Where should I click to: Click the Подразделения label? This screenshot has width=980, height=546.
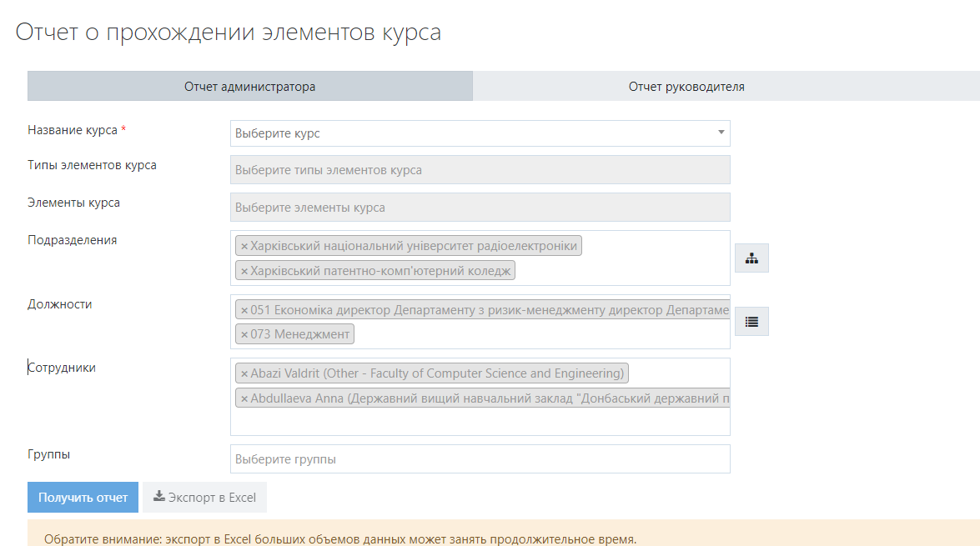pyautogui.click(x=72, y=241)
